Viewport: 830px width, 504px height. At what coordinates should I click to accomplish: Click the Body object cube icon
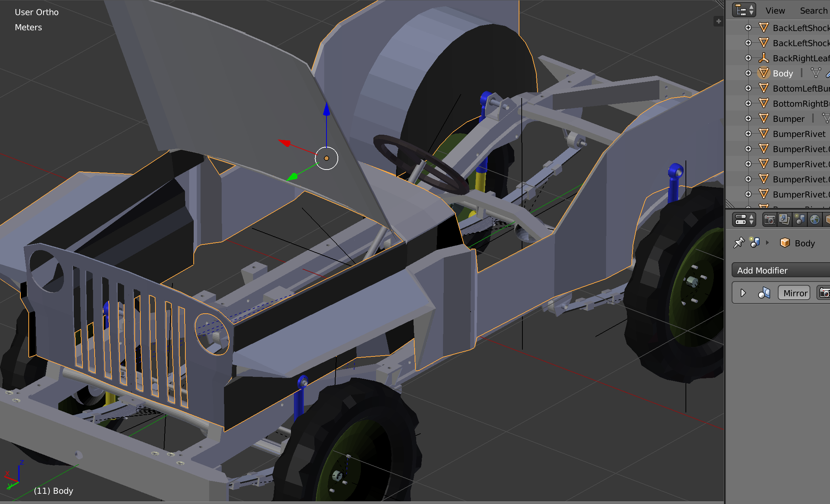[785, 243]
